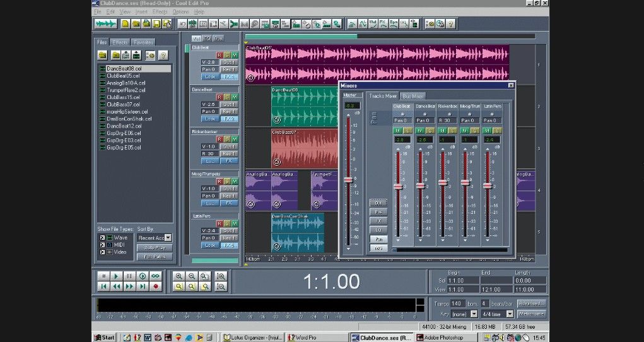
Task: Click the Full Paths button
Action: coord(155,257)
